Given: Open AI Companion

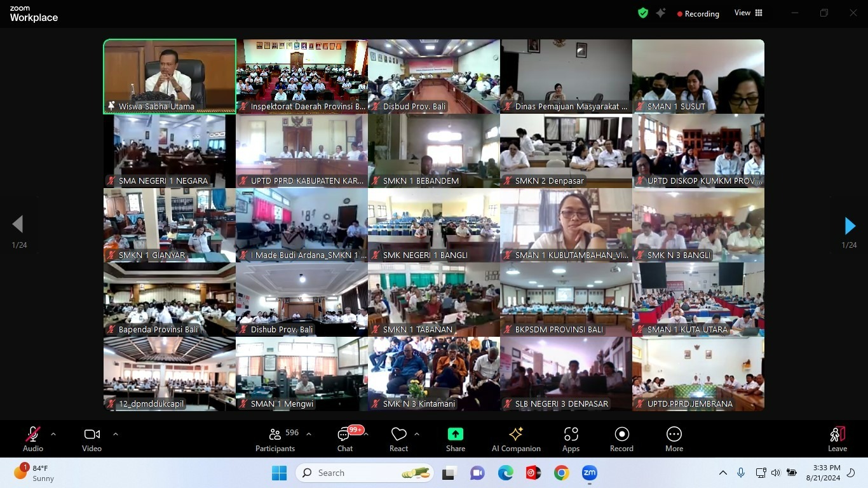Looking at the screenshot, I should tap(516, 439).
